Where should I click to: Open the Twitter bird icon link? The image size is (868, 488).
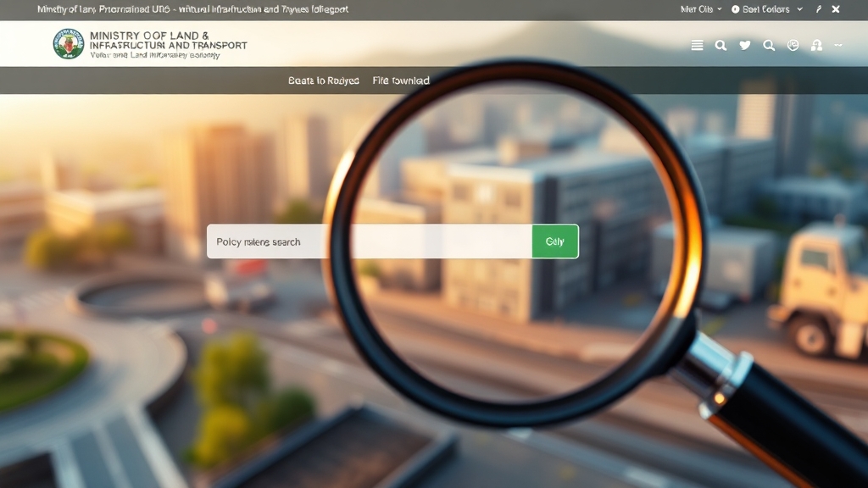click(x=745, y=46)
